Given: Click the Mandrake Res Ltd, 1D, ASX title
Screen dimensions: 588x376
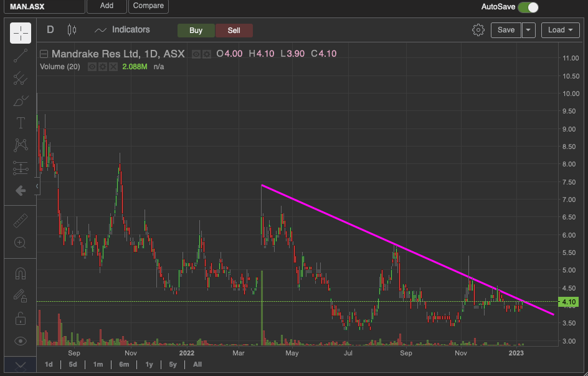Looking at the screenshot, I should (118, 54).
